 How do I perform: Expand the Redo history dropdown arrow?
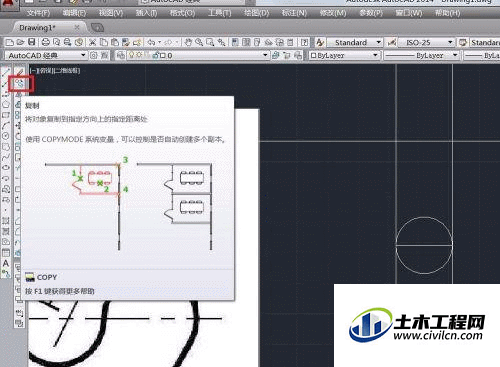click(177, 42)
